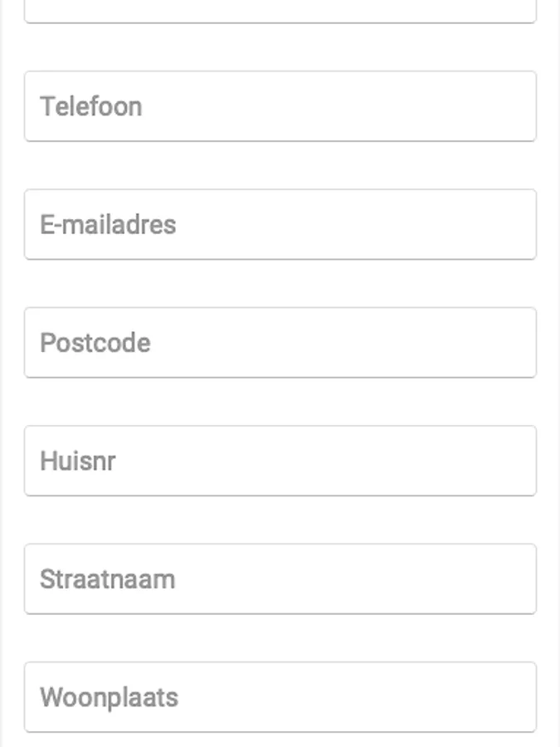
Task: Click the partially visible field above Telefoon
Action: 280,10
